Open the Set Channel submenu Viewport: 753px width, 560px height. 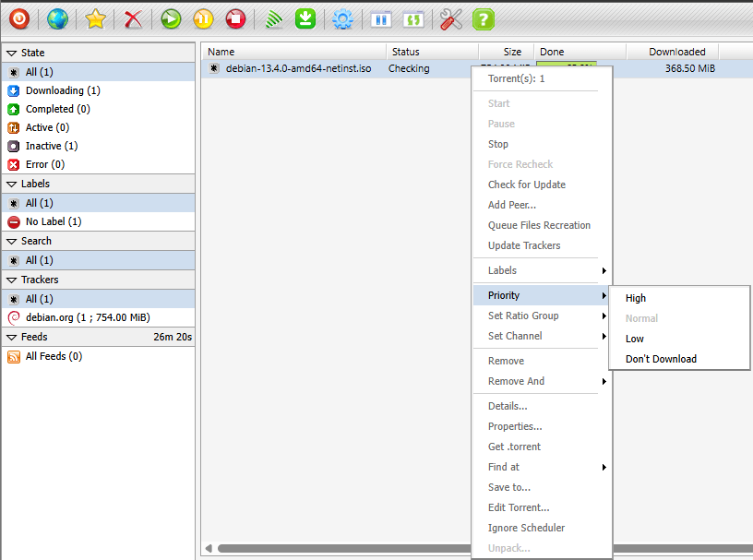(x=542, y=336)
